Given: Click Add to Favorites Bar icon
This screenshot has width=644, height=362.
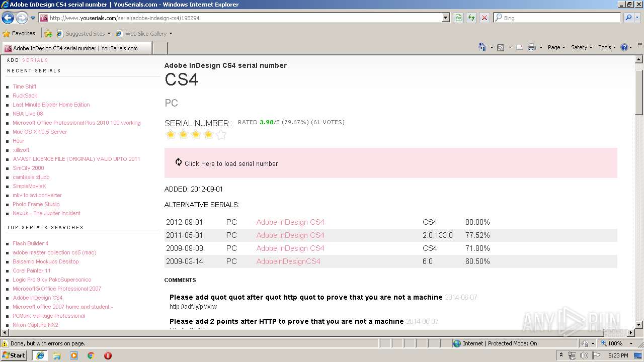Looking at the screenshot, I should click(48, 34).
